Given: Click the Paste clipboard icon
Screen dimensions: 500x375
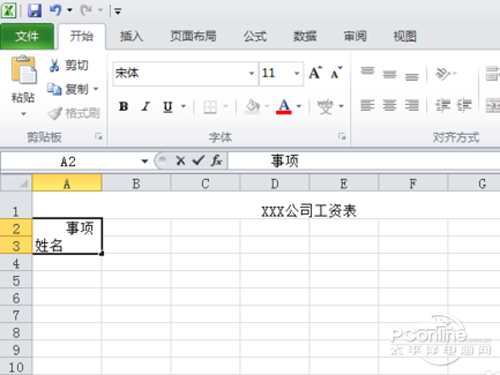Looking at the screenshot, I should coord(23,69).
